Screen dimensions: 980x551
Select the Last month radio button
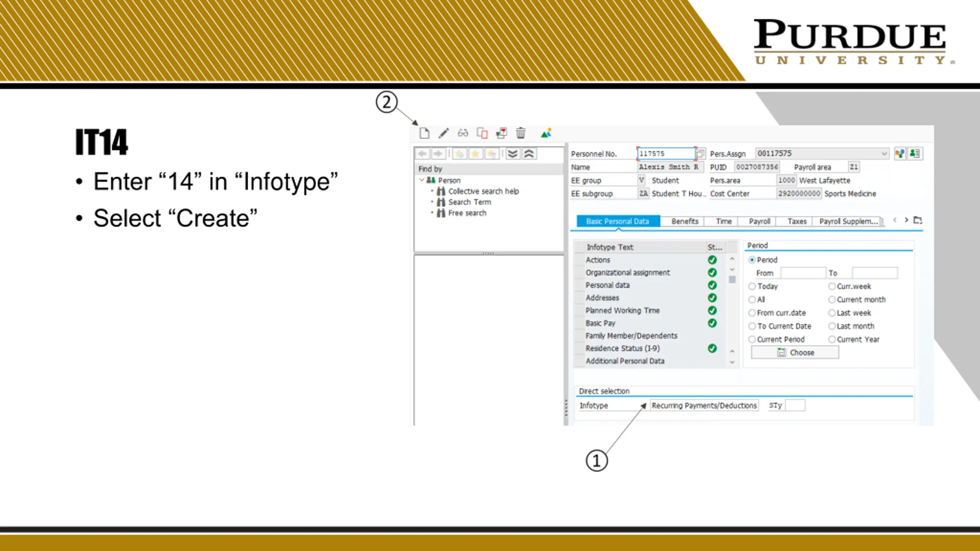pos(832,326)
